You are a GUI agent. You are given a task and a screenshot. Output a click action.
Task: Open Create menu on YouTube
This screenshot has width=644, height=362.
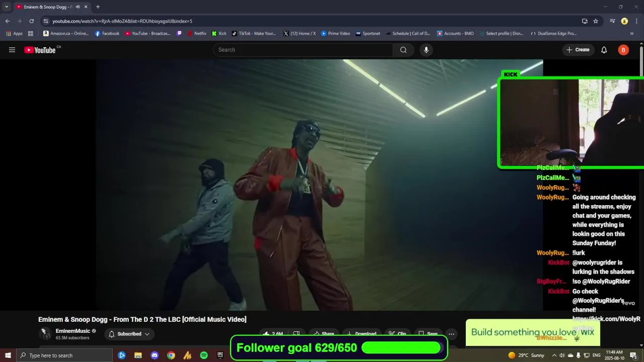578,50
